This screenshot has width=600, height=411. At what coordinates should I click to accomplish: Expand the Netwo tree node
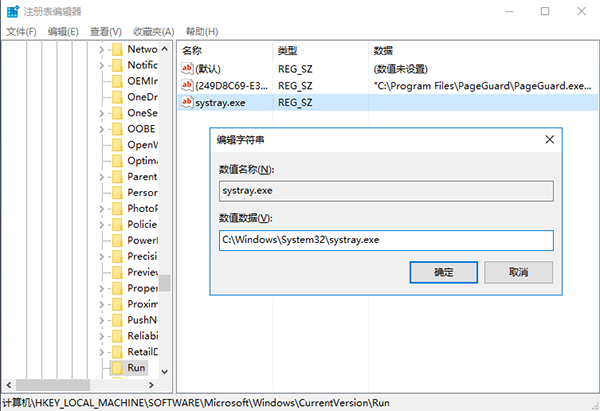click(x=101, y=50)
